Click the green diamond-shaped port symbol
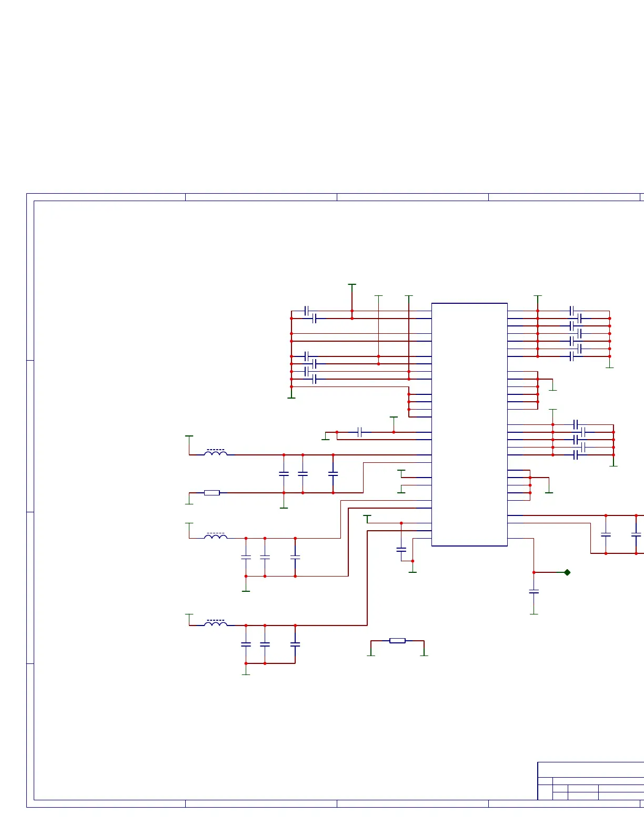644x834 pixels. pyautogui.click(x=567, y=572)
